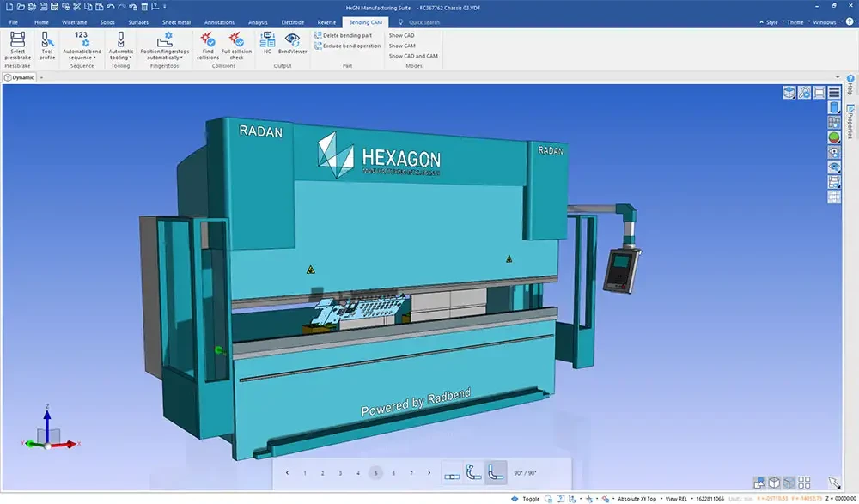The height and width of the screenshot is (504, 859).
Task: Select bend step 5 marker
Action: point(376,473)
